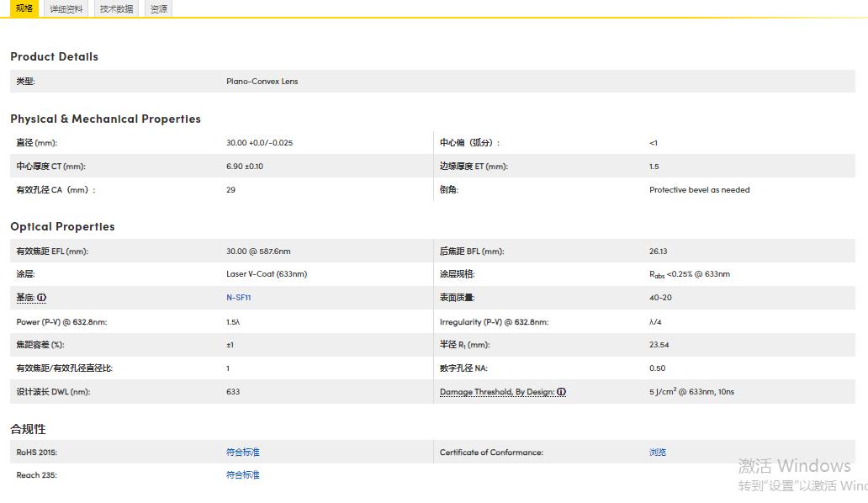Click 符合标准 link for Reach 235
The image size is (868, 503).
click(x=242, y=475)
